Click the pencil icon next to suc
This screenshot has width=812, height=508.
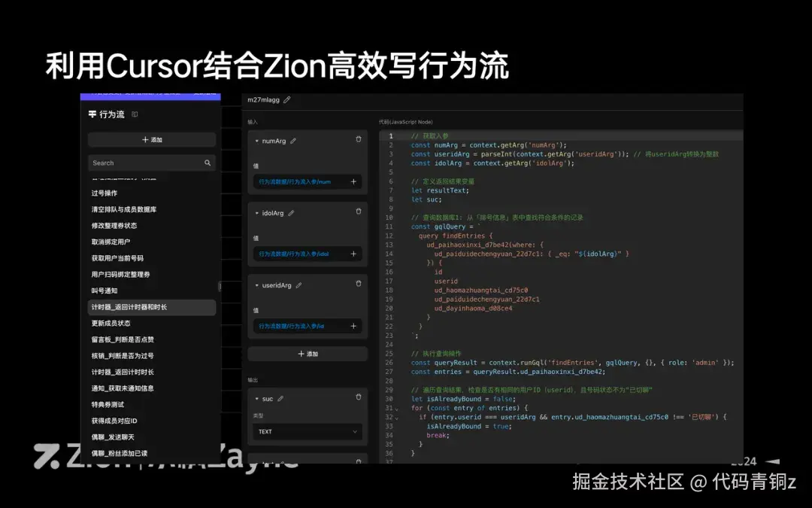tap(280, 399)
